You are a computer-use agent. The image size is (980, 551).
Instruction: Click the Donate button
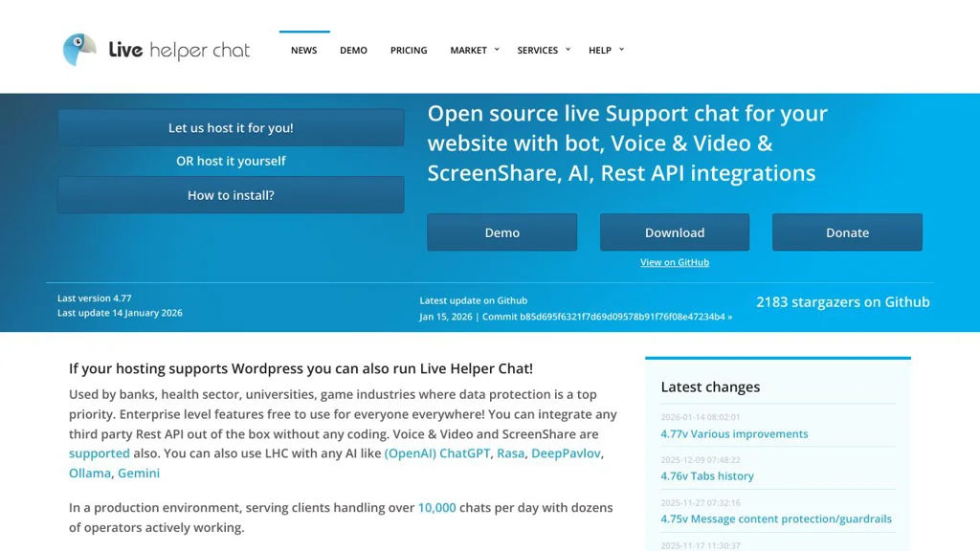click(x=847, y=232)
